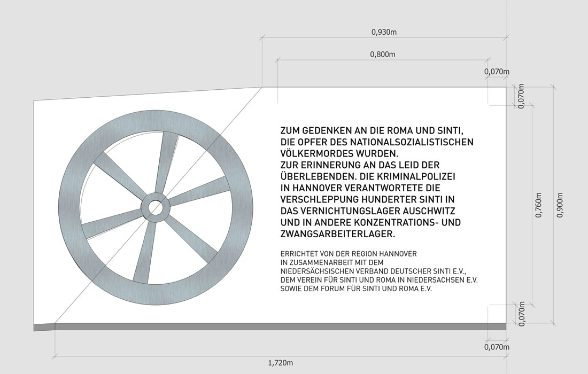Select the 0,800m dimension label
Screen dimensions: 588x374
click(x=382, y=54)
